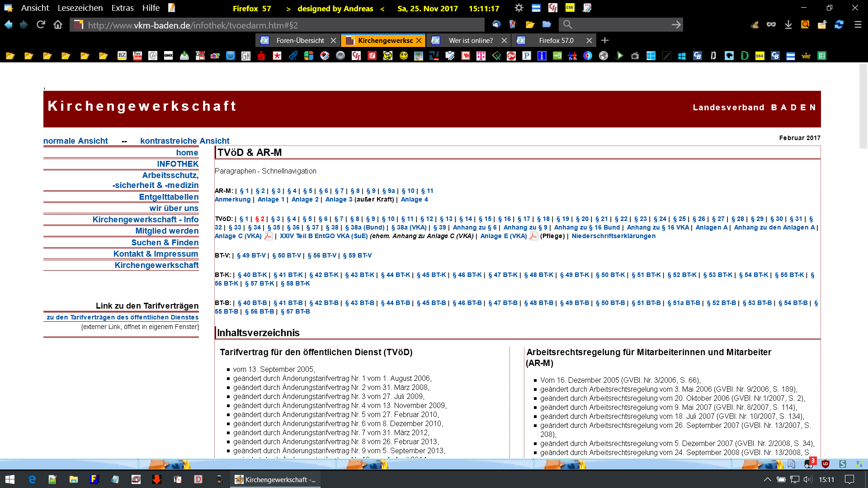Open the Firefox hamburger menu

click(x=858, y=25)
